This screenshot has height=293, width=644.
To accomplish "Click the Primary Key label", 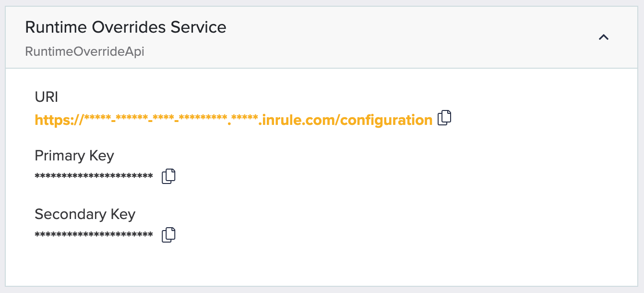I will 74,156.
